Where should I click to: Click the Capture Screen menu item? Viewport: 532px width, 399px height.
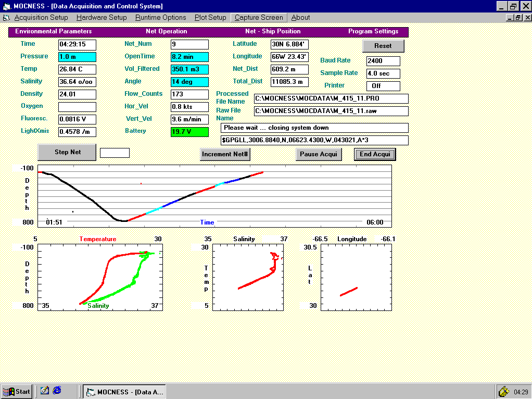coord(259,18)
